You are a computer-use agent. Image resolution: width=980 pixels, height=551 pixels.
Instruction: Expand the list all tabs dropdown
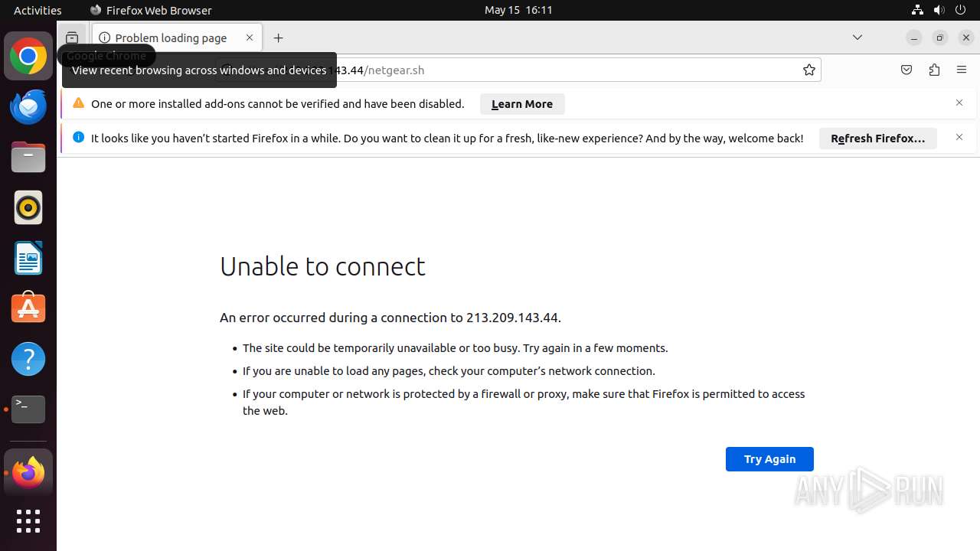click(857, 37)
